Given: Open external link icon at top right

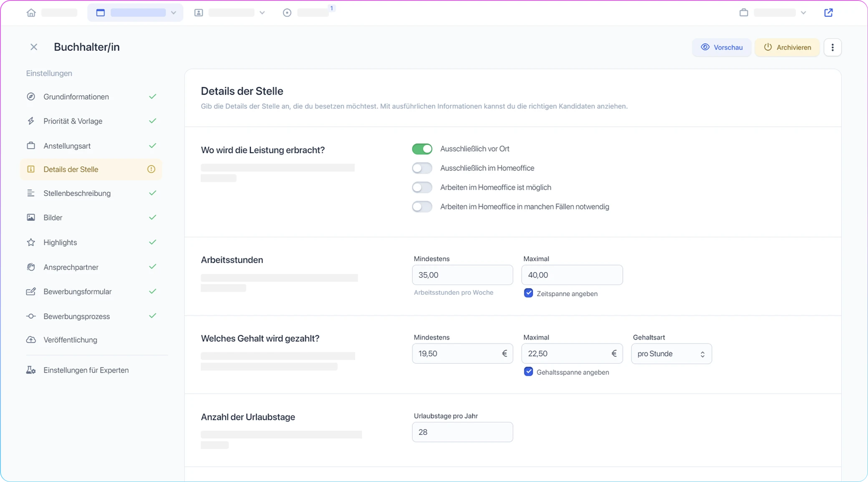Looking at the screenshot, I should [x=828, y=13].
